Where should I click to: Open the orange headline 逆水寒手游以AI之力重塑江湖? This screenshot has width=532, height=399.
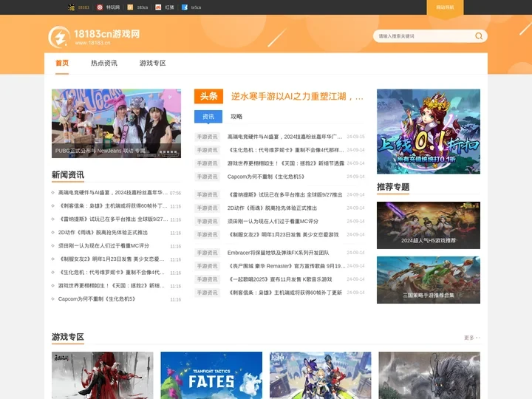click(x=297, y=96)
